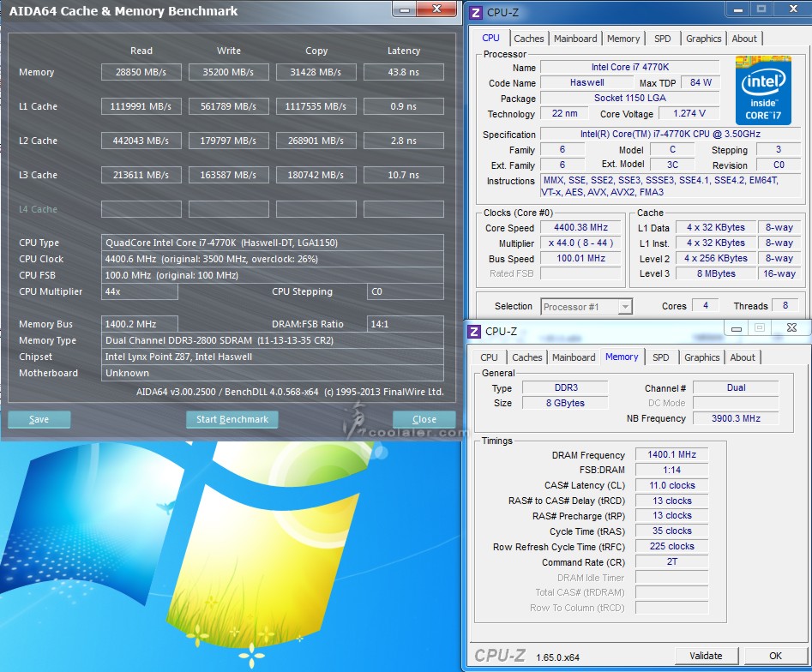Click the Validate button in CPU-Z
Image resolution: width=812 pixels, height=672 pixels.
pos(706,656)
